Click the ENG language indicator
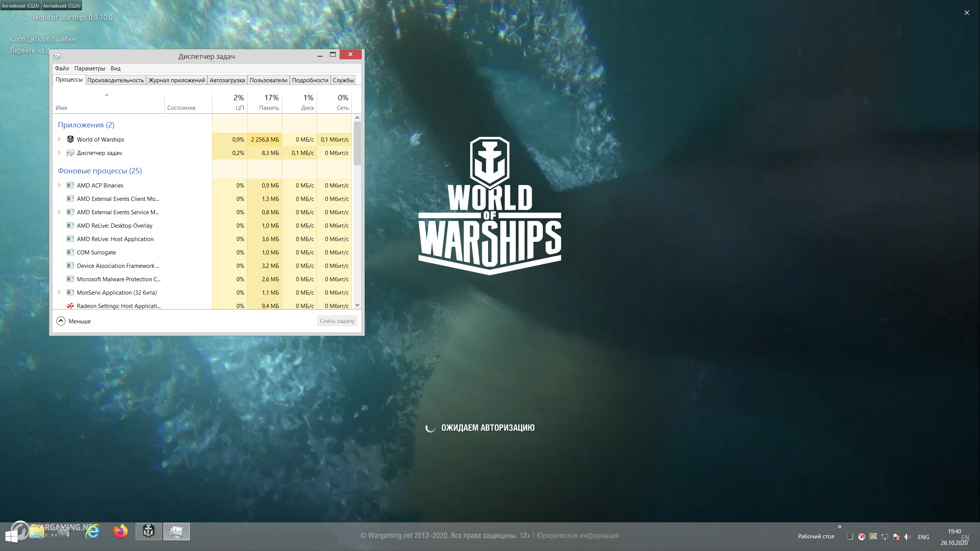980x551 pixels. (923, 537)
